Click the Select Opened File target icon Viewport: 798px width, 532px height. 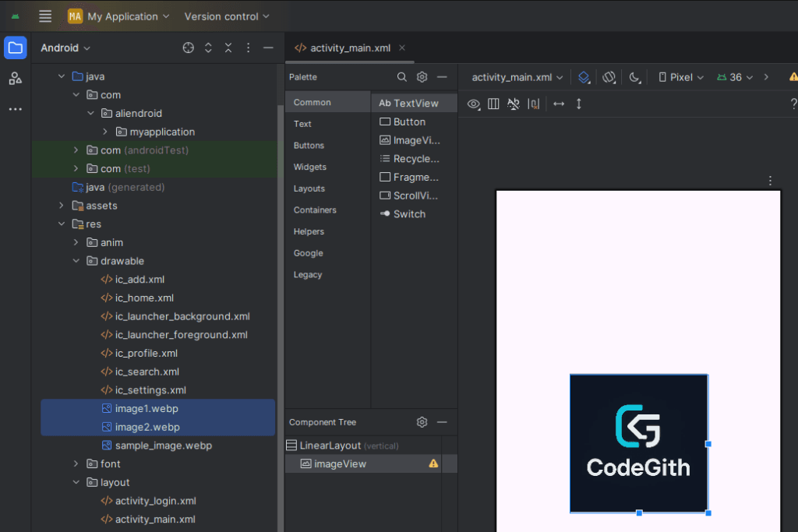tap(189, 48)
